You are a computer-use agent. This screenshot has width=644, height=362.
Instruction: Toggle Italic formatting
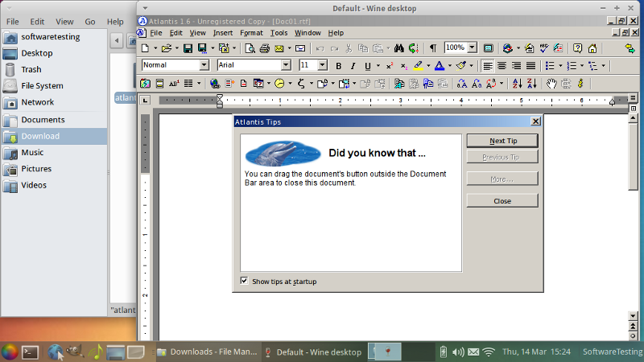[353, 66]
